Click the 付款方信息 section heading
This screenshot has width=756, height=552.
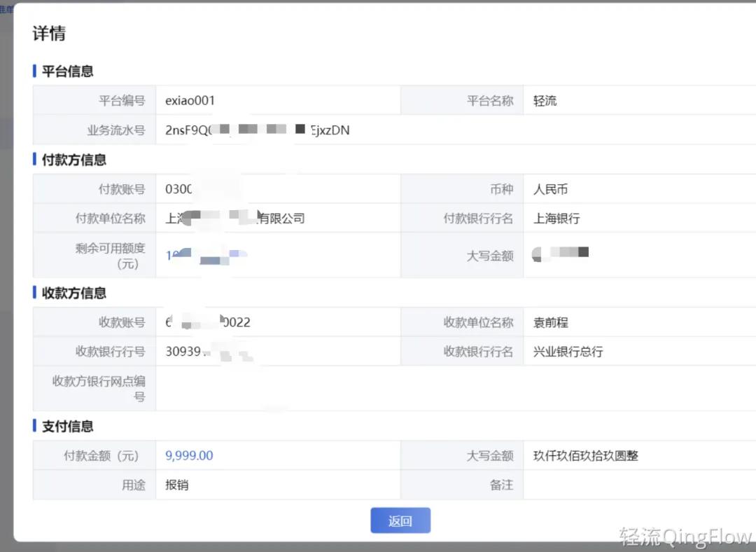pos(73,160)
